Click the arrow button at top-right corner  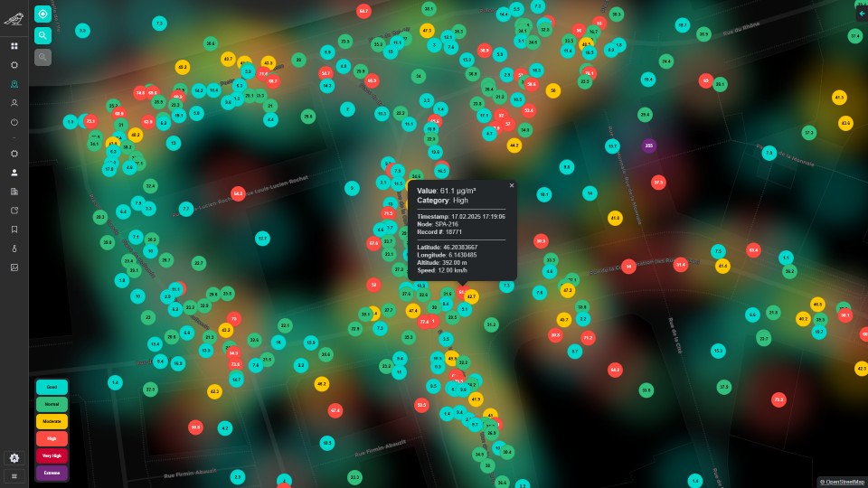pyautogui.click(x=861, y=13)
